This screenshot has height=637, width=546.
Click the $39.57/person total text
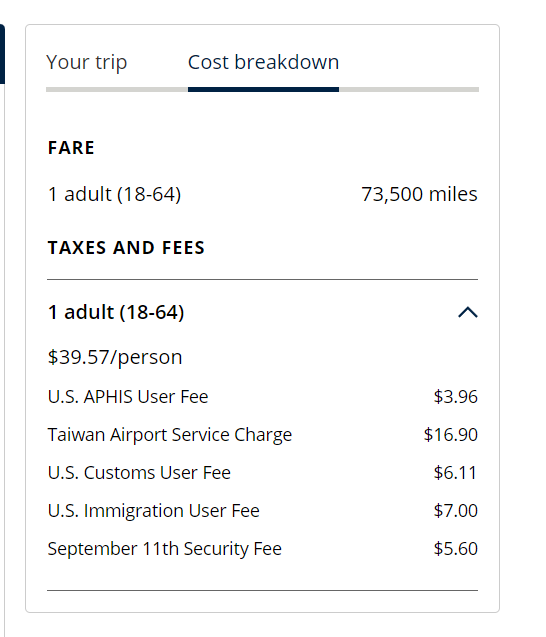[115, 358]
